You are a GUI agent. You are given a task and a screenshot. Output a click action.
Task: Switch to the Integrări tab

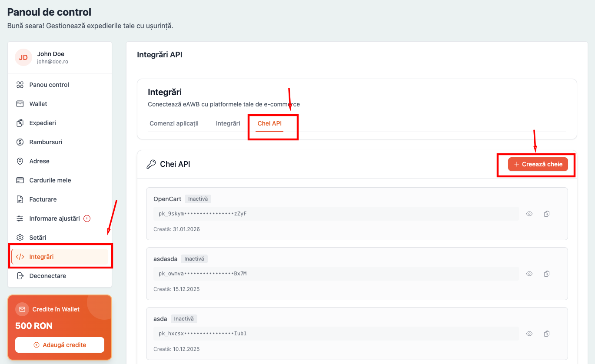click(228, 123)
